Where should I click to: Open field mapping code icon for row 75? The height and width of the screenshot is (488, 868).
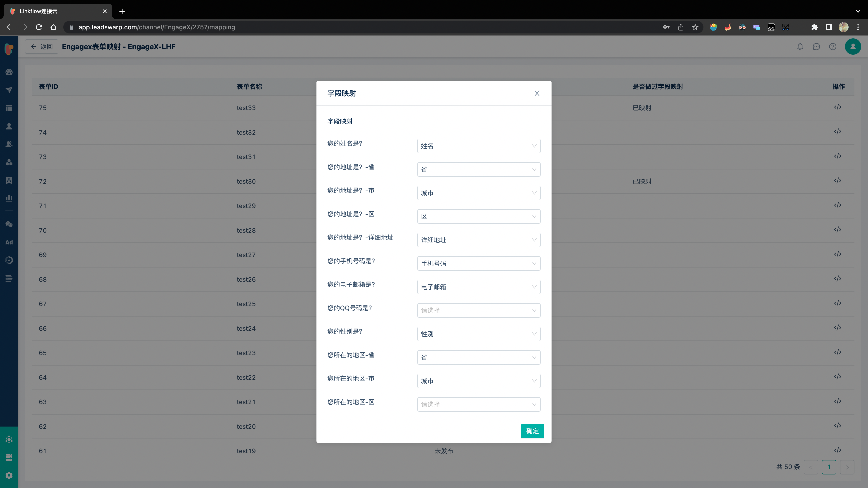pos(838,107)
